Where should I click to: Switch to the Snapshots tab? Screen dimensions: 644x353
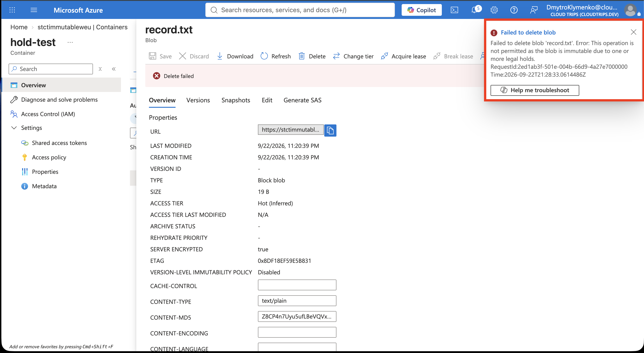236,100
